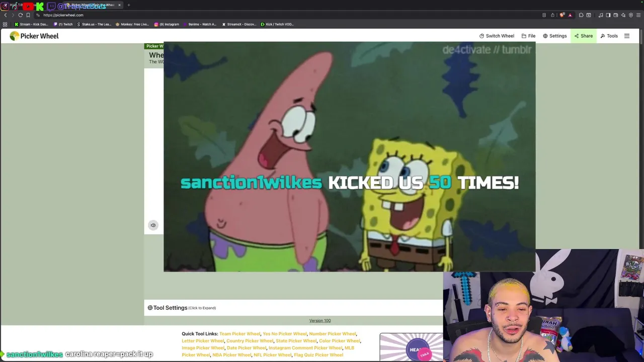Click the site settings icon beside the URL

(x=38, y=15)
